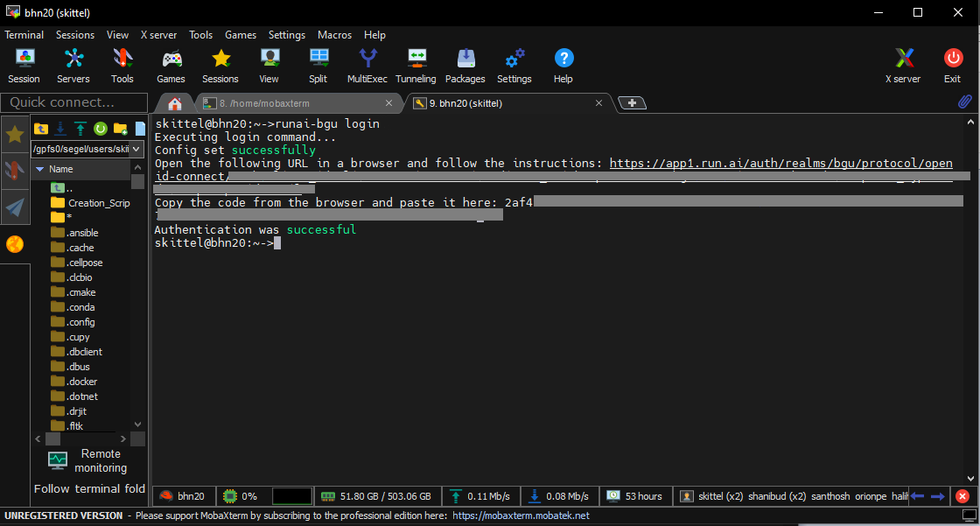Open the Terminal menu
The height and width of the screenshot is (526, 980).
(24, 35)
